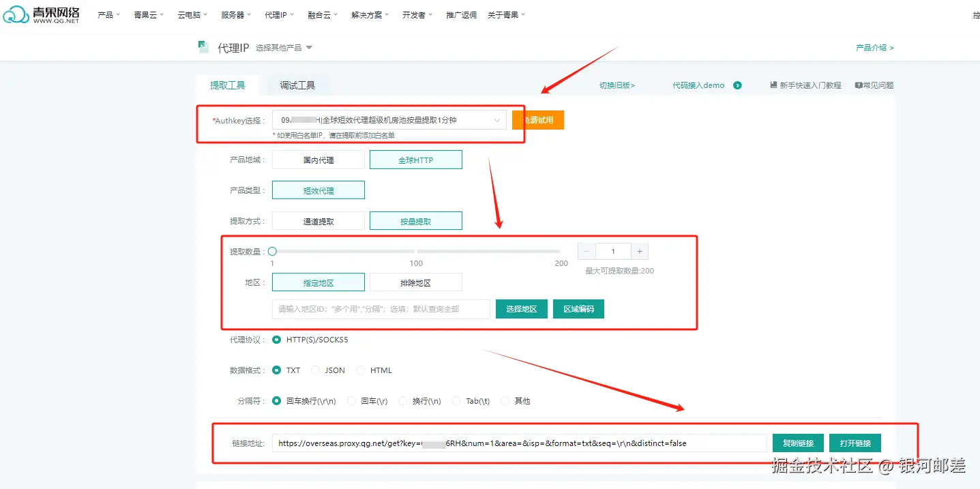Open the 开发者 navigation menu
The width and height of the screenshot is (980, 489).
click(x=418, y=15)
